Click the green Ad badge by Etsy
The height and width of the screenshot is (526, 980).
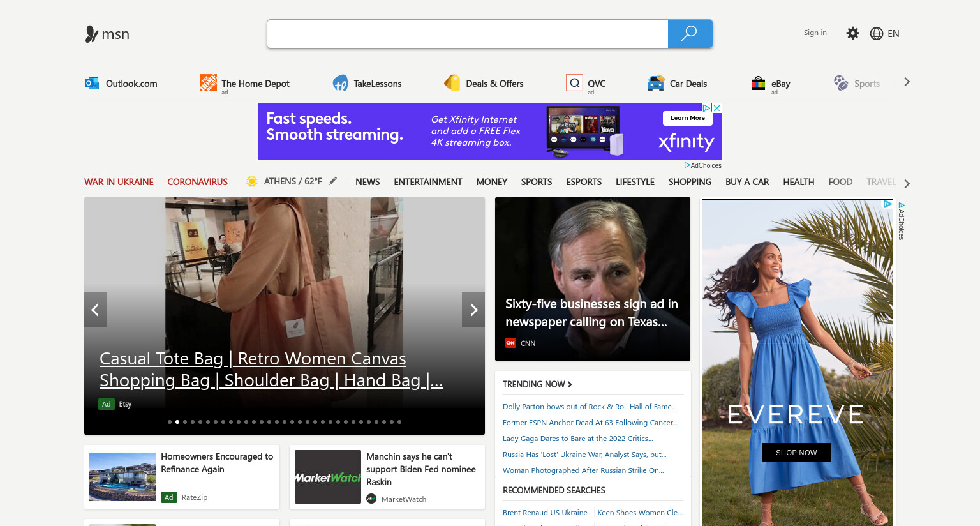click(x=107, y=404)
